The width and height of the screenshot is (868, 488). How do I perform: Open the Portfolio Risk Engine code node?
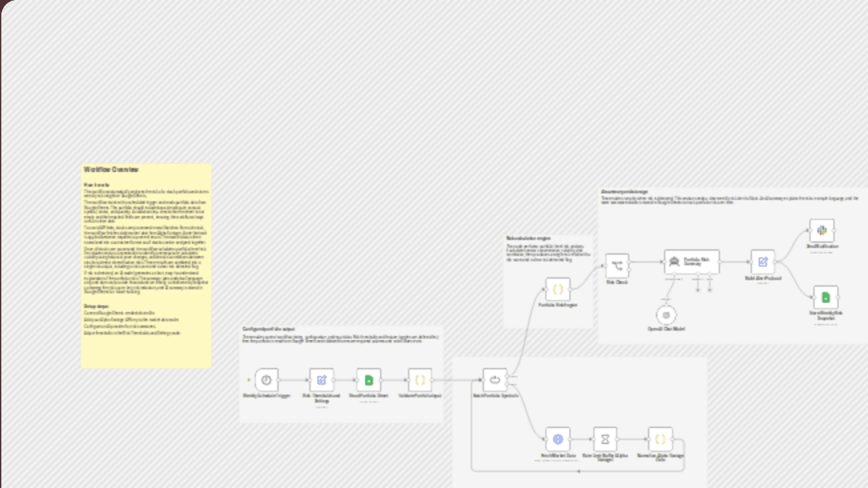558,289
